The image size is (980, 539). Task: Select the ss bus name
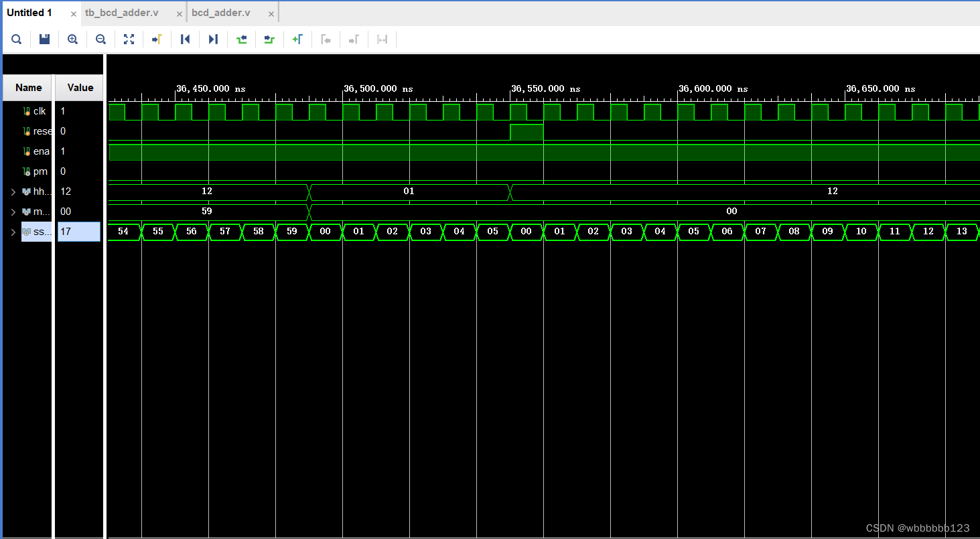(x=42, y=232)
